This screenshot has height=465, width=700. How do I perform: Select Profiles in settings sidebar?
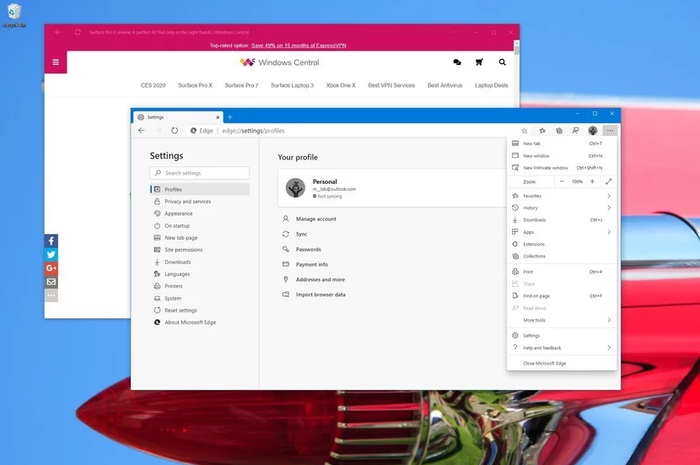[x=200, y=189]
